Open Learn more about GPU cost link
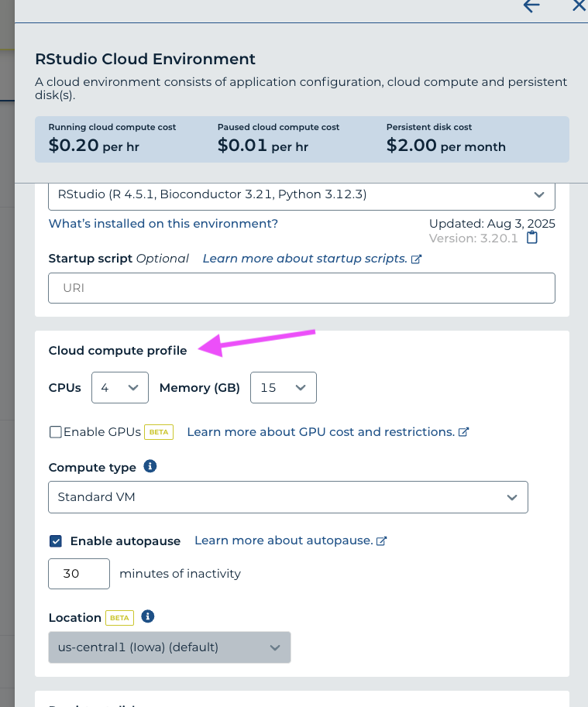This screenshot has height=707, width=588. tap(320, 432)
